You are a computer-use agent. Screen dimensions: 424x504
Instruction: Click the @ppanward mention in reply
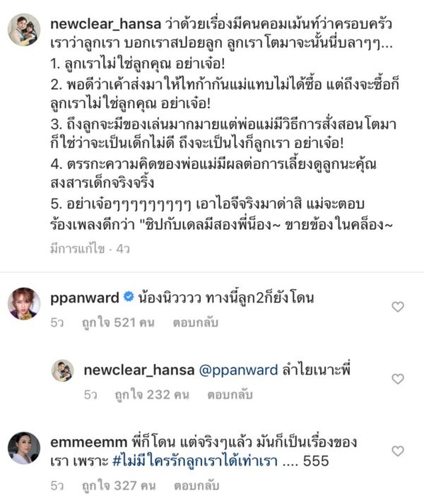239,370
